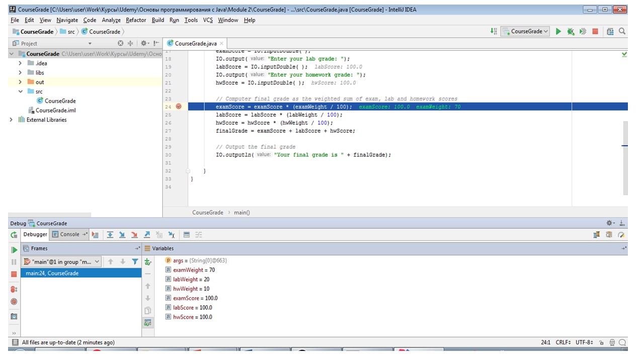Click the Step Out arrow icon
The image size is (644, 362).
pyautogui.click(x=147, y=234)
